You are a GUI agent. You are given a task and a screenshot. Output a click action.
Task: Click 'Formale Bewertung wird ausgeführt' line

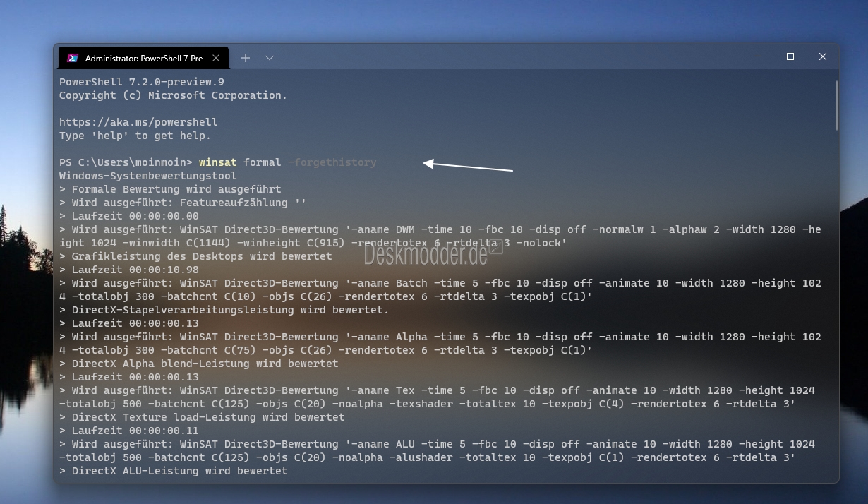170,189
